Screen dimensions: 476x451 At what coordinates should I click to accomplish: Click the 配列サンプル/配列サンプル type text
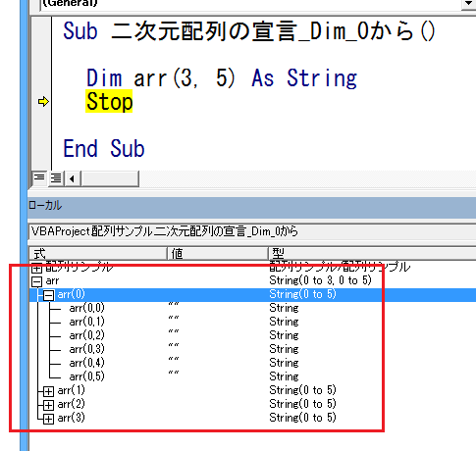[340, 267]
